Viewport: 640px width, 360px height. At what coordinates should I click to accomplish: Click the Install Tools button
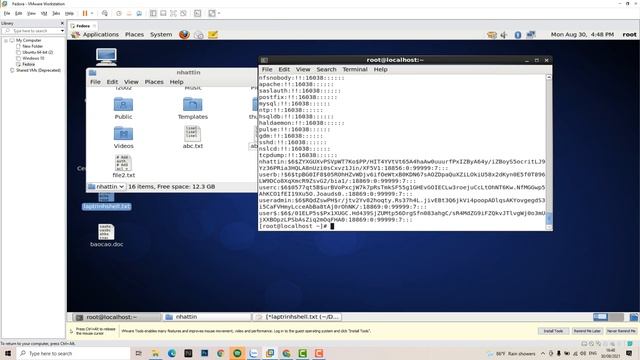[x=553, y=331]
